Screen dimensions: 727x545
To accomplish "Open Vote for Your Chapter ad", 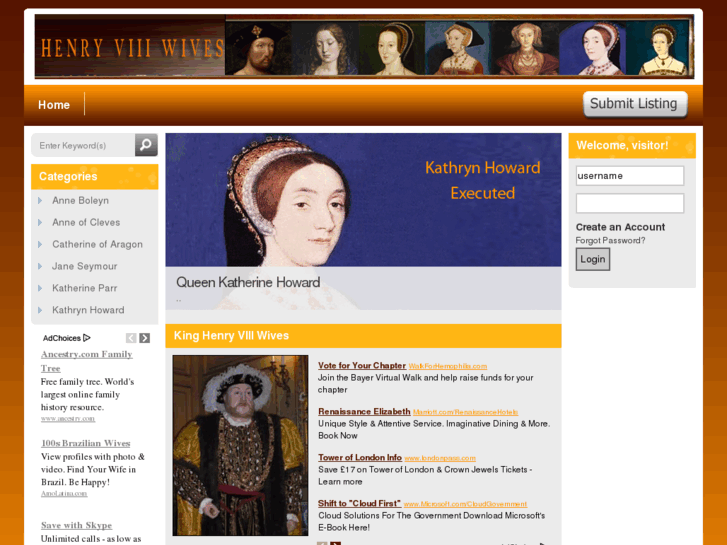I will pos(362,365).
